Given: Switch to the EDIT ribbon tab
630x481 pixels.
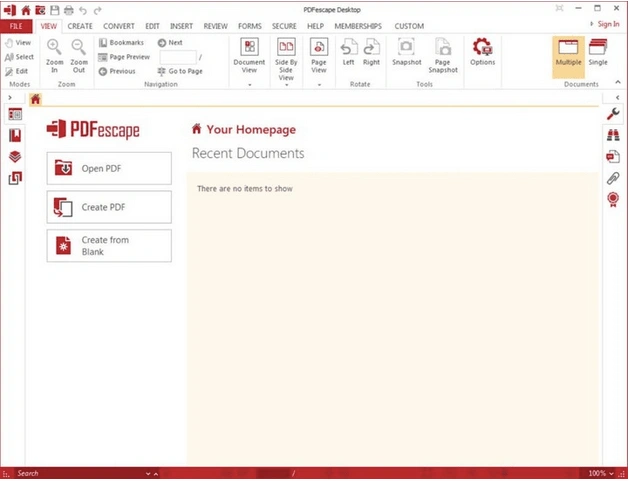Looking at the screenshot, I should (152, 26).
